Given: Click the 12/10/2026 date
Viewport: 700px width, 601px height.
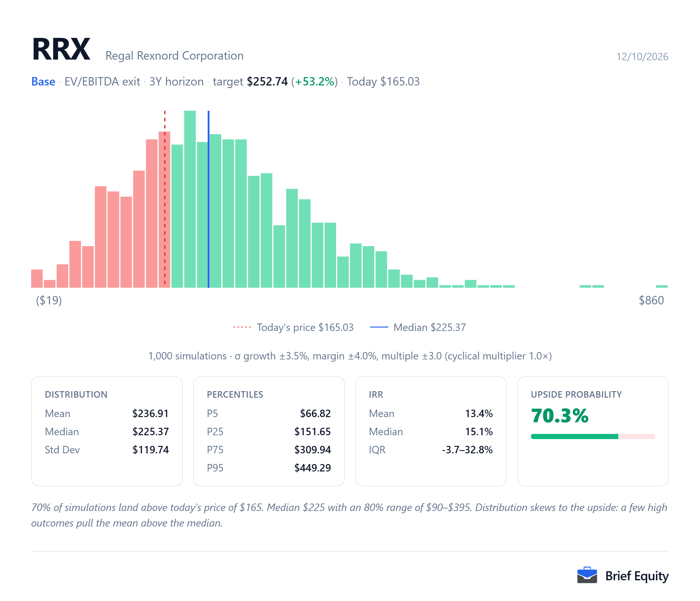Looking at the screenshot, I should [x=642, y=56].
